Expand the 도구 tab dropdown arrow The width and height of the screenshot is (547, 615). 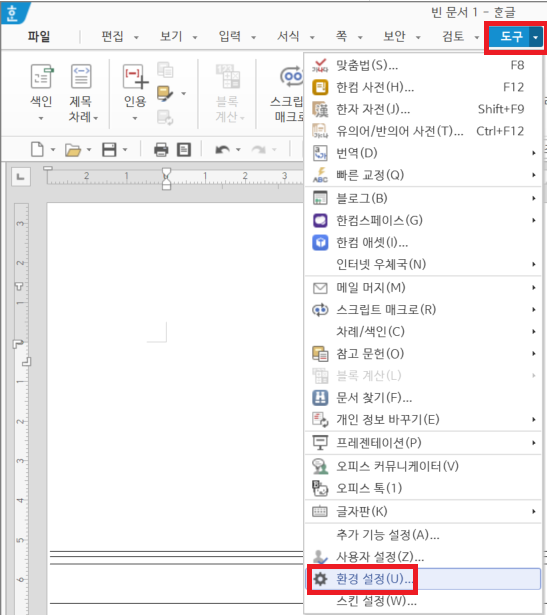[x=535, y=37]
